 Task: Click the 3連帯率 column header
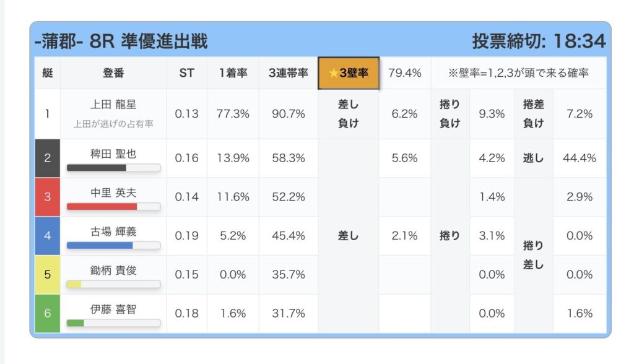(x=288, y=73)
